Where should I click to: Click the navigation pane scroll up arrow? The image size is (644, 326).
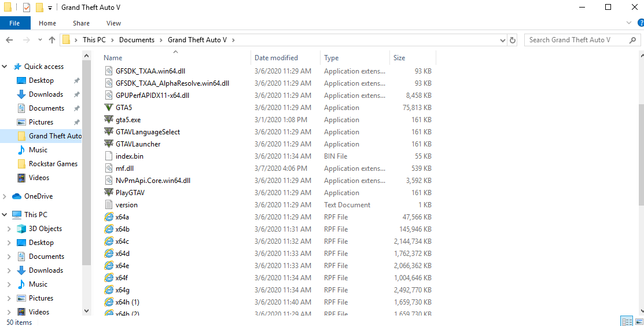(x=86, y=56)
